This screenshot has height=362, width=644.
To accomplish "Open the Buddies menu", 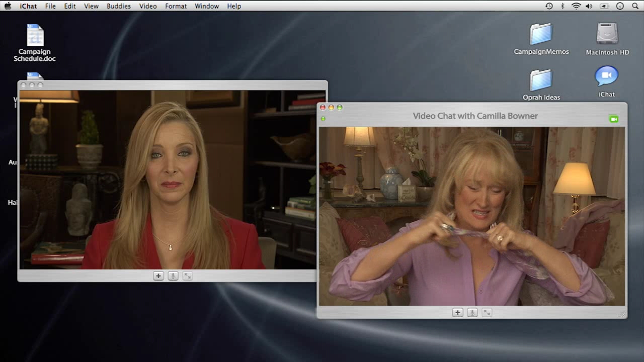I will (x=119, y=6).
